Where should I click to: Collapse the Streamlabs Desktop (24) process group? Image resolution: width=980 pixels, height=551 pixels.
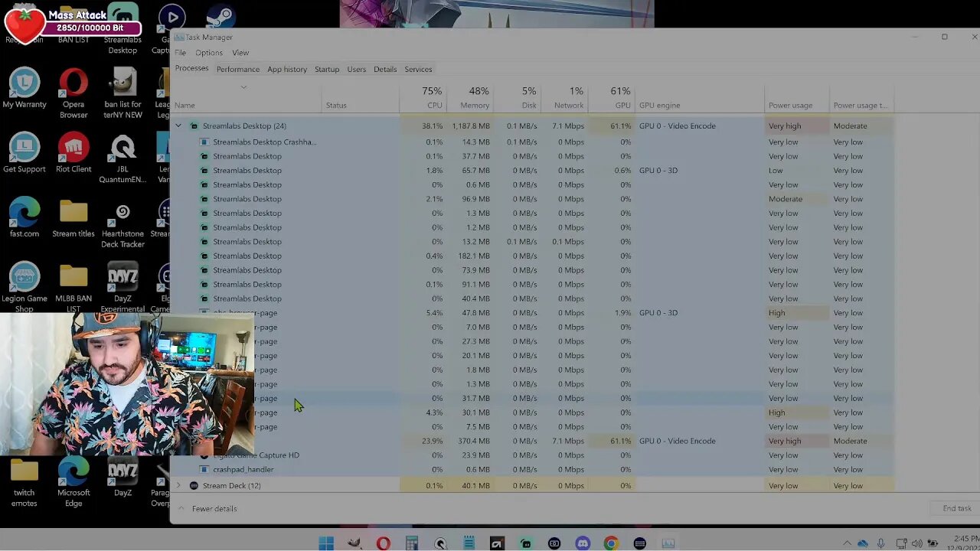[x=178, y=126]
